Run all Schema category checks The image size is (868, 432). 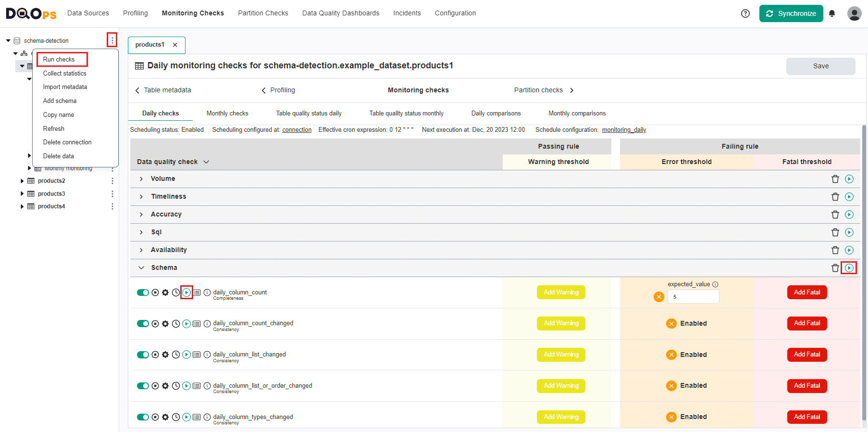[x=849, y=268]
